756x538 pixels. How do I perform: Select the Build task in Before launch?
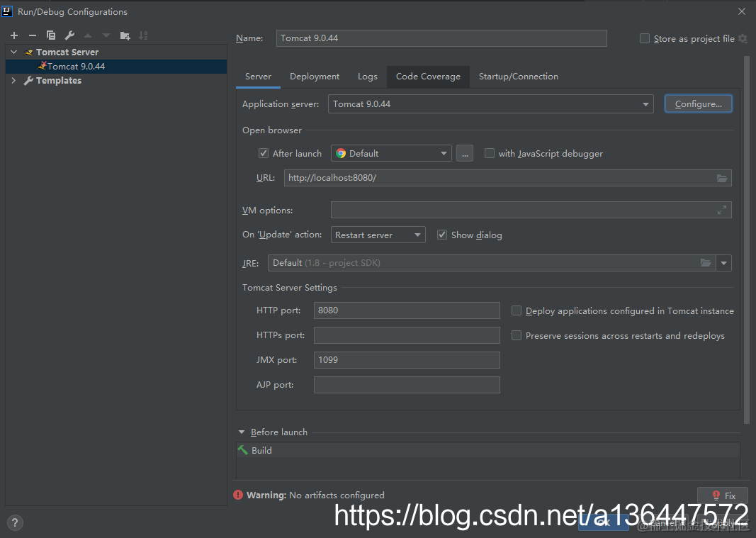point(488,451)
